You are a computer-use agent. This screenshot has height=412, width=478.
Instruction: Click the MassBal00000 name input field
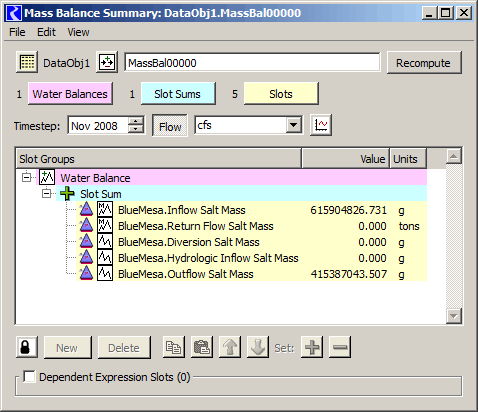[252, 62]
